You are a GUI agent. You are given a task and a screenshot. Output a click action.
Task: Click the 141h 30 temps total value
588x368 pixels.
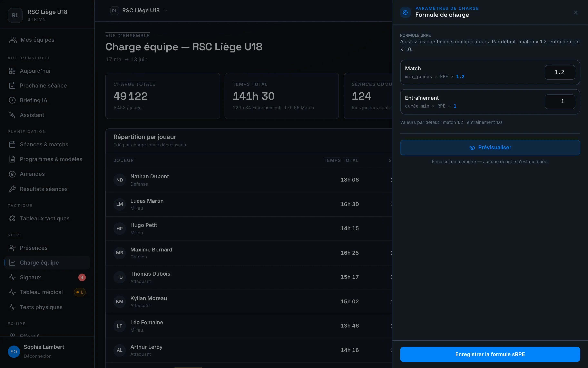[254, 96]
